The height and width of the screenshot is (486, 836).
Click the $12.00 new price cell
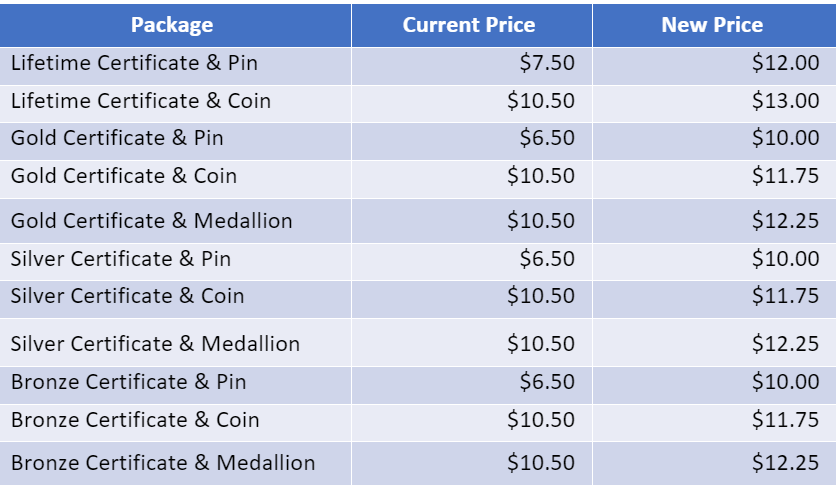(x=785, y=63)
